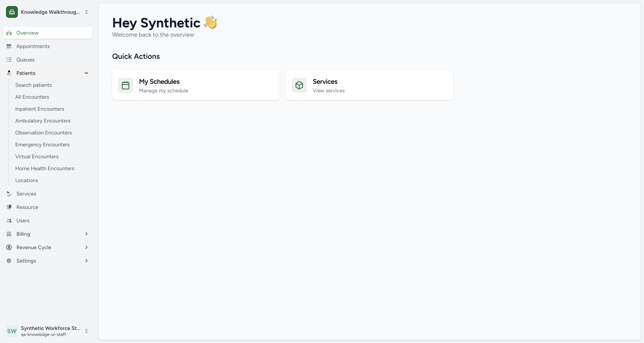
Task: Click the Synthetic Workforce St... user name
Action: [x=50, y=328]
